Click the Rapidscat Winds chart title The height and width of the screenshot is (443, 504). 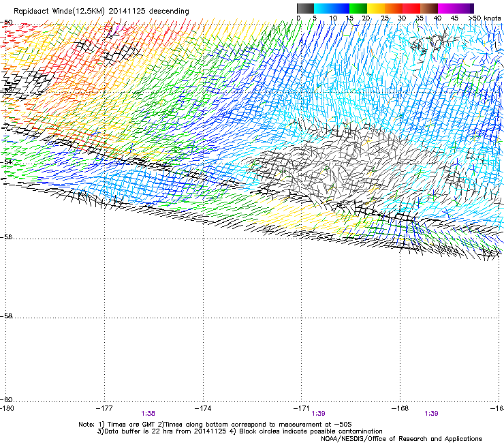coord(101,11)
